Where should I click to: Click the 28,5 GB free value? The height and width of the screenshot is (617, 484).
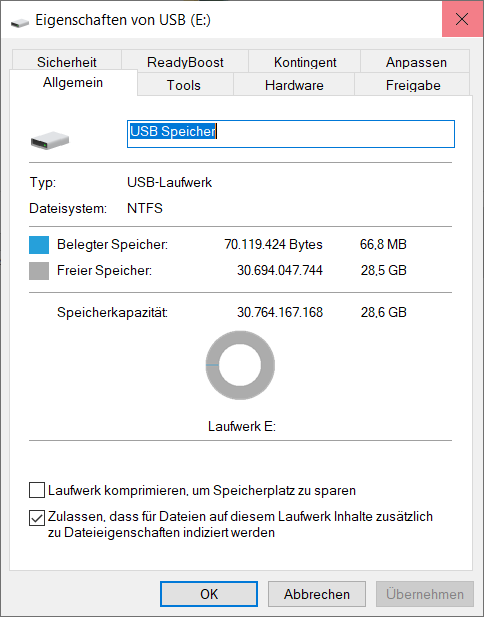pos(384,270)
